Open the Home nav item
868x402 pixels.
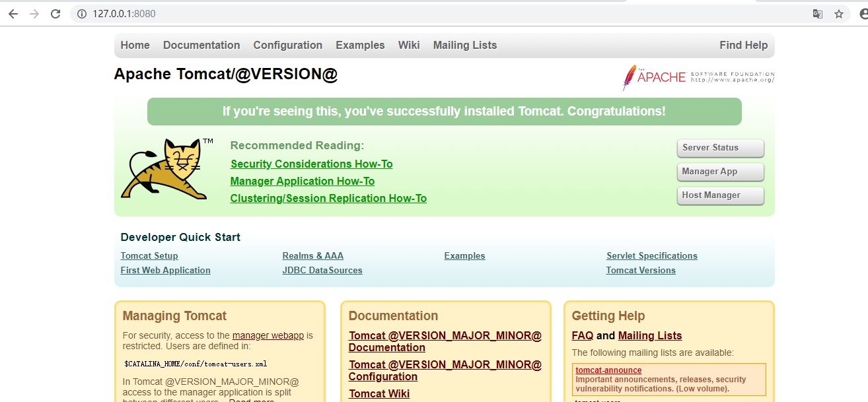point(135,46)
